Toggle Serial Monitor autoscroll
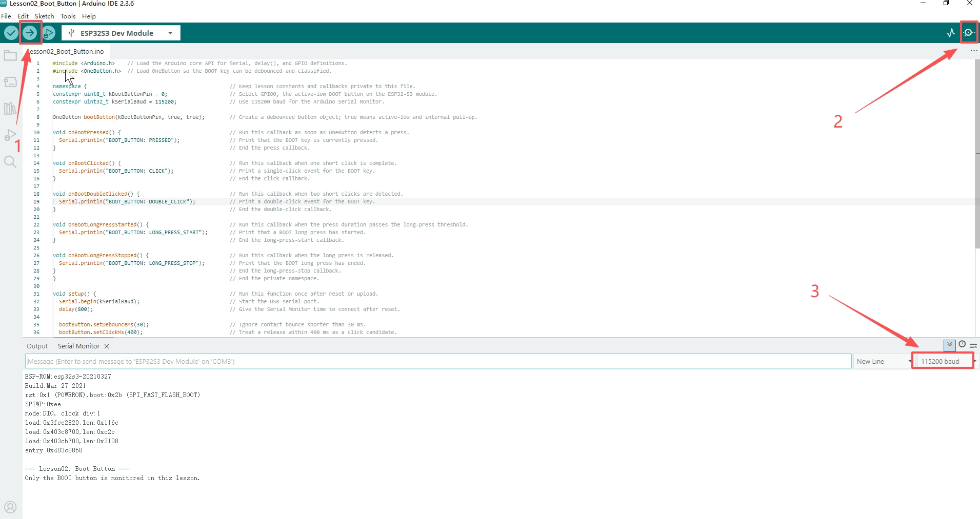Screen dimensions: 980x519 point(950,345)
